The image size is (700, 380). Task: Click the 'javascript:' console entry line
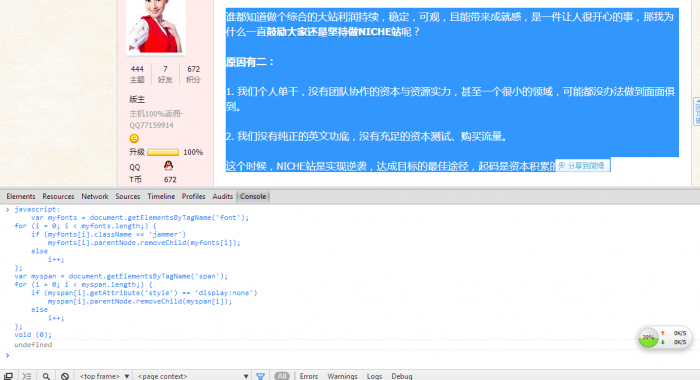(37, 209)
